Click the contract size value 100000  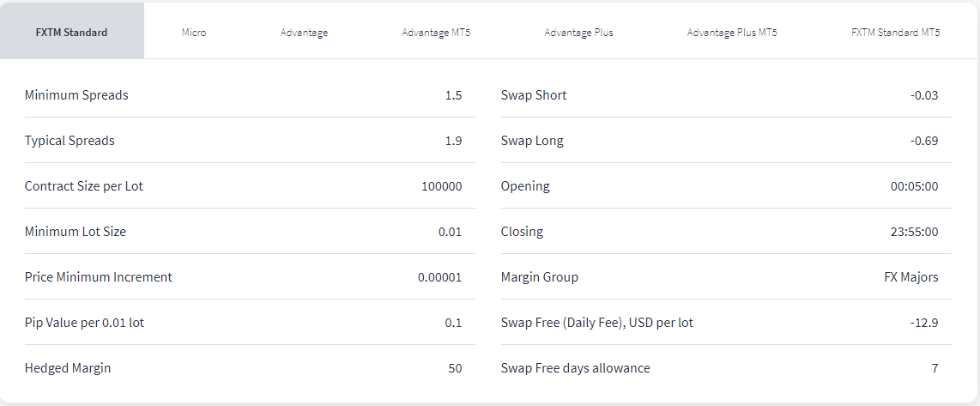point(442,186)
